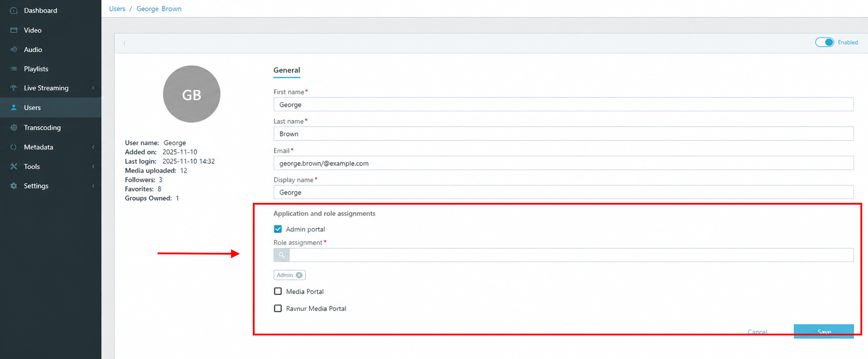This screenshot has height=359, width=868.
Task: Click the Dashboard icon in sidebar
Action: pos(14,10)
